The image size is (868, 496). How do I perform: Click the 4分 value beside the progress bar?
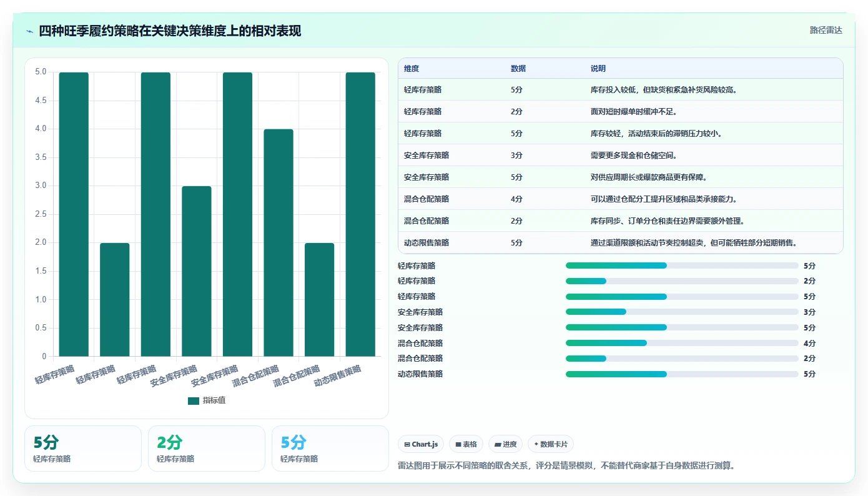tap(810, 344)
